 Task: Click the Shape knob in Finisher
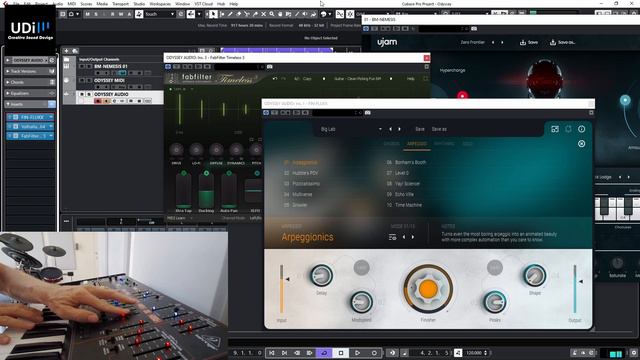pos(535,275)
